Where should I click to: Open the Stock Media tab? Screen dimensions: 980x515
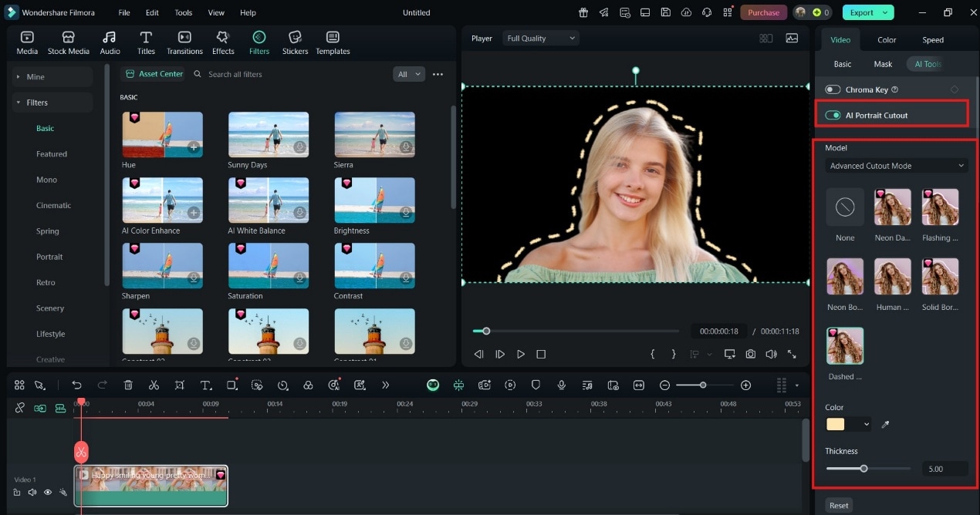[68, 43]
